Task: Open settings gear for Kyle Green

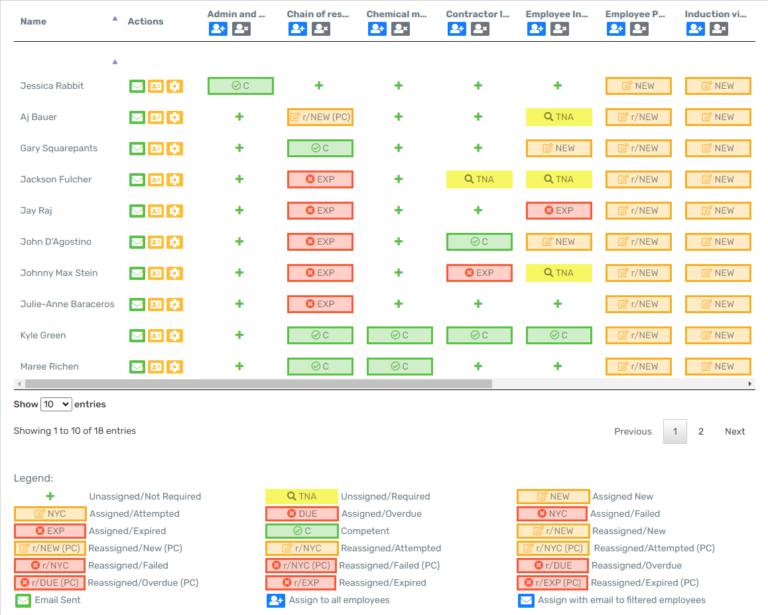Action: (x=175, y=336)
